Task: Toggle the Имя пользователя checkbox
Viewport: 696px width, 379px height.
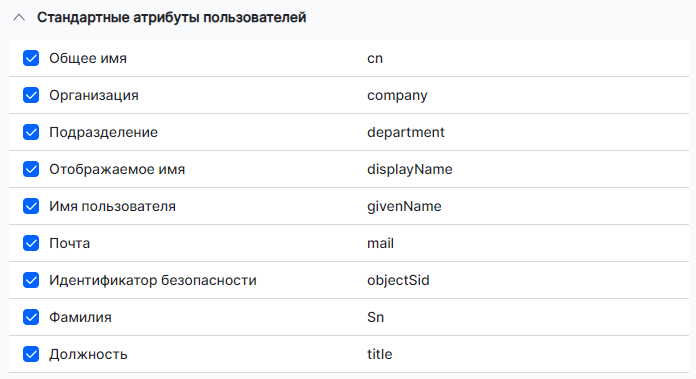Action: click(x=31, y=206)
